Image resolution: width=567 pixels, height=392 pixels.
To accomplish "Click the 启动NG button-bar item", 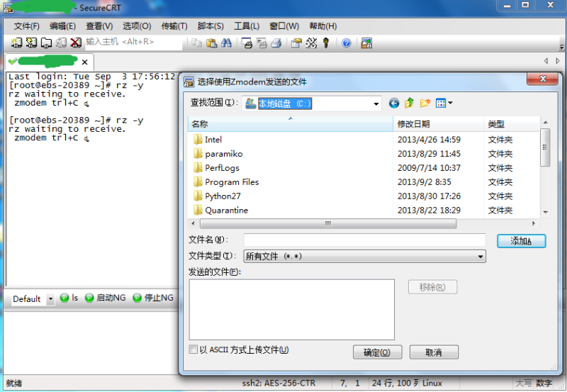I will 106,298.
